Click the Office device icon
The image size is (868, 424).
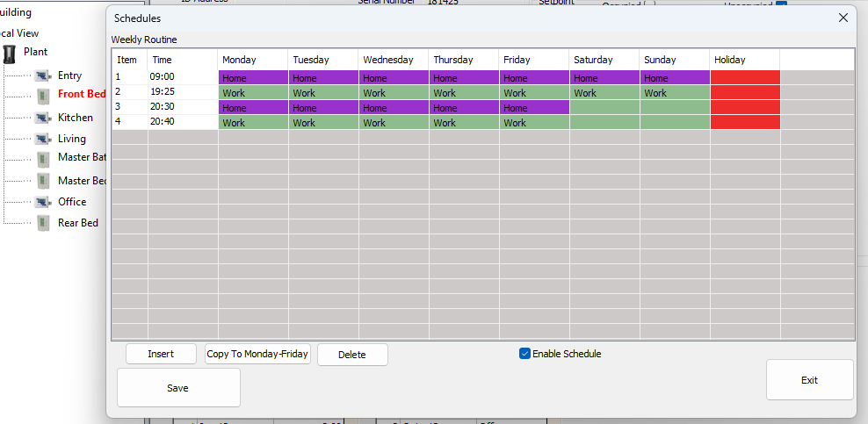(42, 202)
